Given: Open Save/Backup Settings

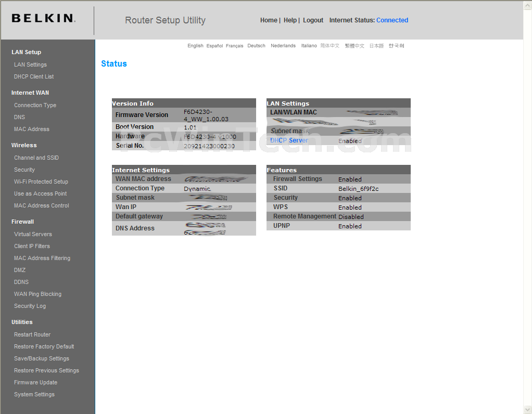Looking at the screenshot, I should (x=42, y=359).
